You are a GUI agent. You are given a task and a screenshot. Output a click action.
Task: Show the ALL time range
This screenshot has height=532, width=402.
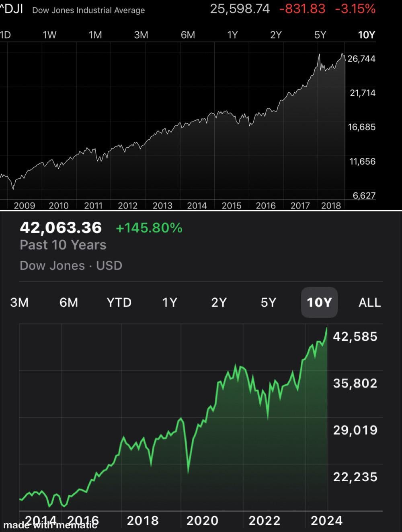click(x=369, y=302)
